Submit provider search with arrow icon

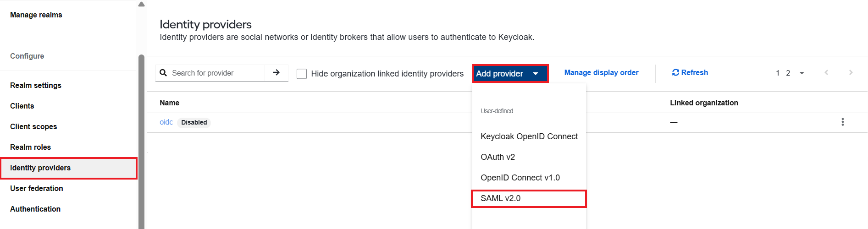point(276,73)
